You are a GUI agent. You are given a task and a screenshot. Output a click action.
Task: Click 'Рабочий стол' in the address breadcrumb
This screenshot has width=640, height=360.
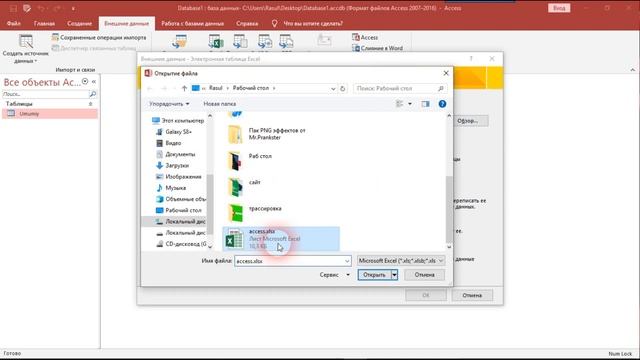click(x=251, y=88)
